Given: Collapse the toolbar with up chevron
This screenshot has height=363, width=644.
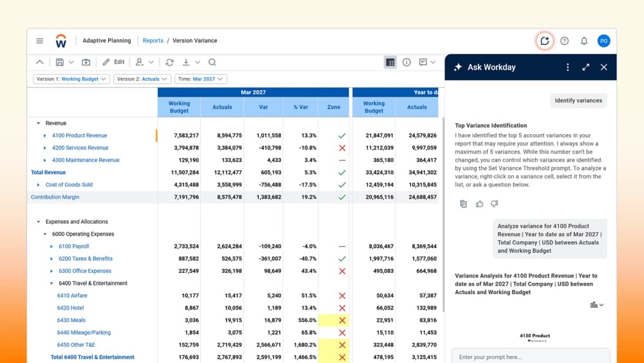Looking at the screenshot, I should [x=39, y=62].
